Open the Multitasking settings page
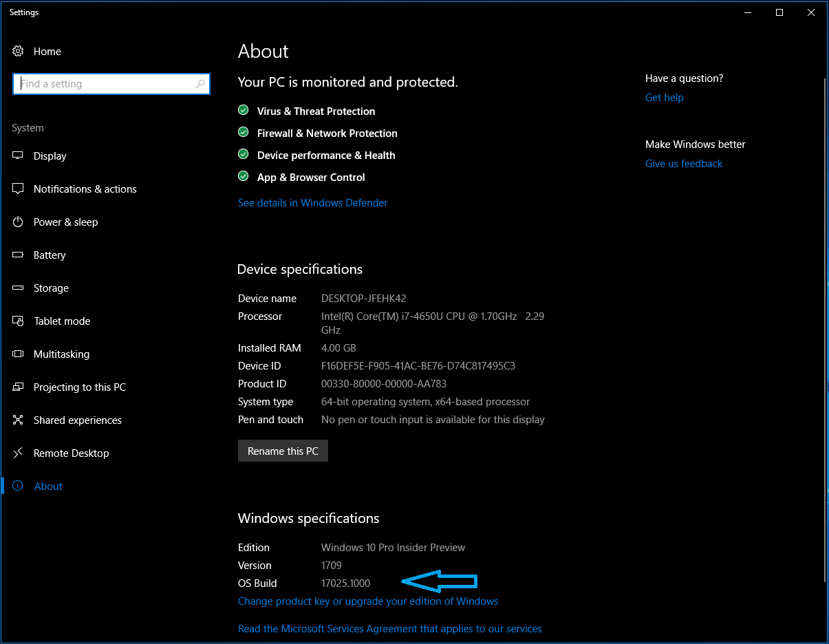829x644 pixels. (61, 354)
